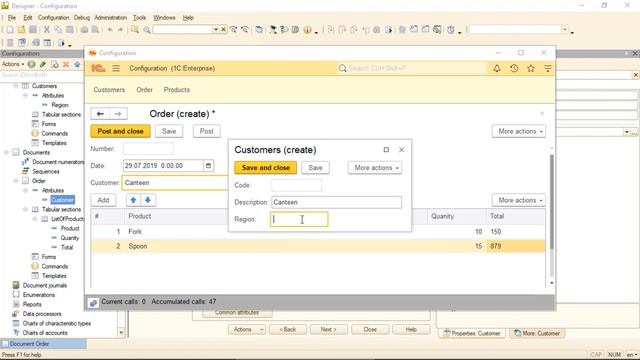Switch to the Customers section tab
This screenshot has width=640, height=360.
[x=109, y=90]
